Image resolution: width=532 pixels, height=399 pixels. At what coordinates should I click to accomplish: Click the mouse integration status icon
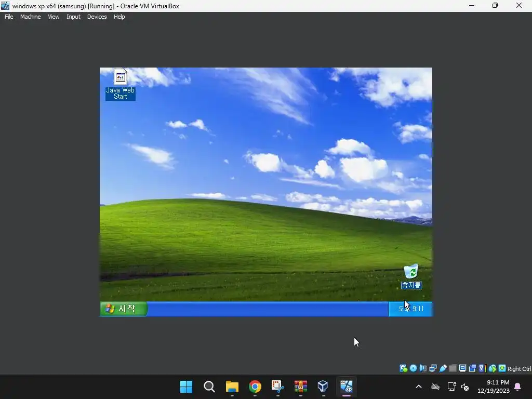[x=493, y=368]
